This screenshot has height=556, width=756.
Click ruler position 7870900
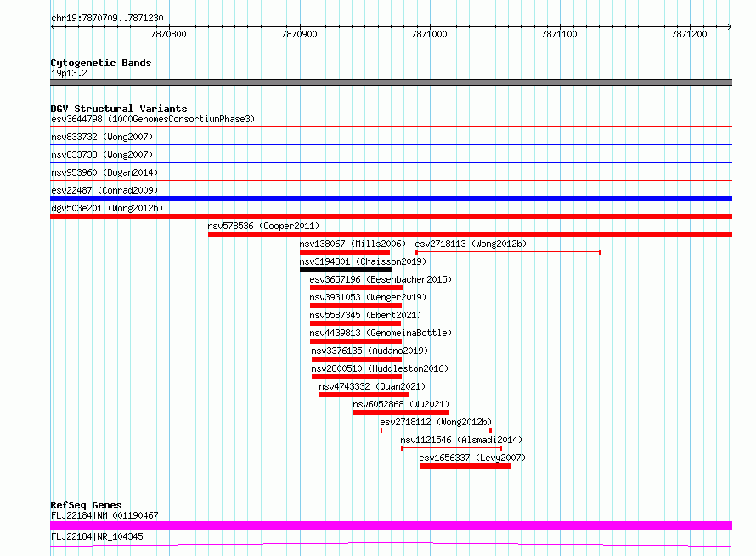pos(299,34)
